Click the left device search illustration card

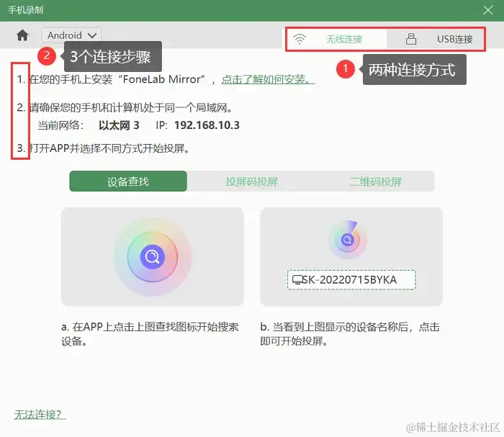tap(153, 257)
